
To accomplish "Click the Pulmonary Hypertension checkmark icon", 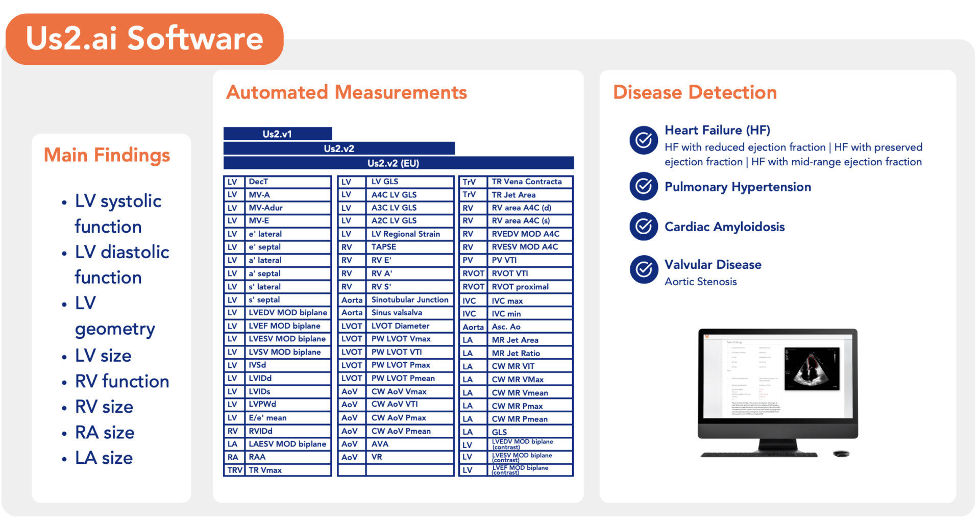I will pyautogui.click(x=644, y=186).
